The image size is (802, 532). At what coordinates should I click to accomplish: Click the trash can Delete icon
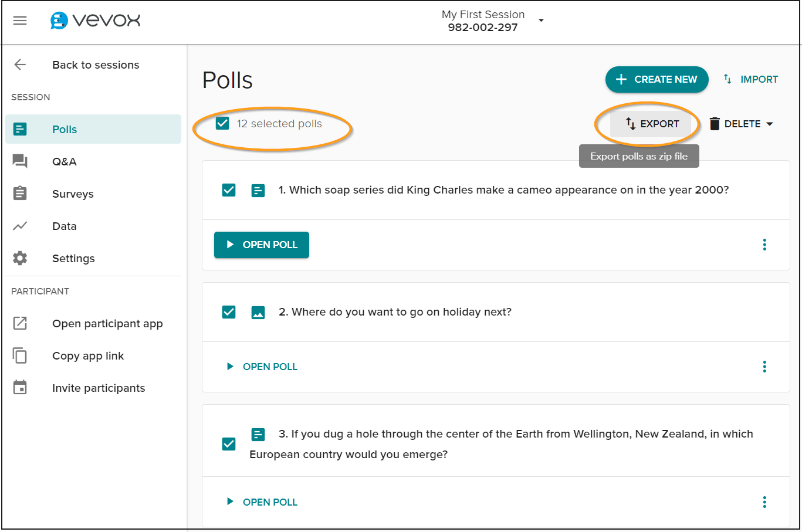715,124
